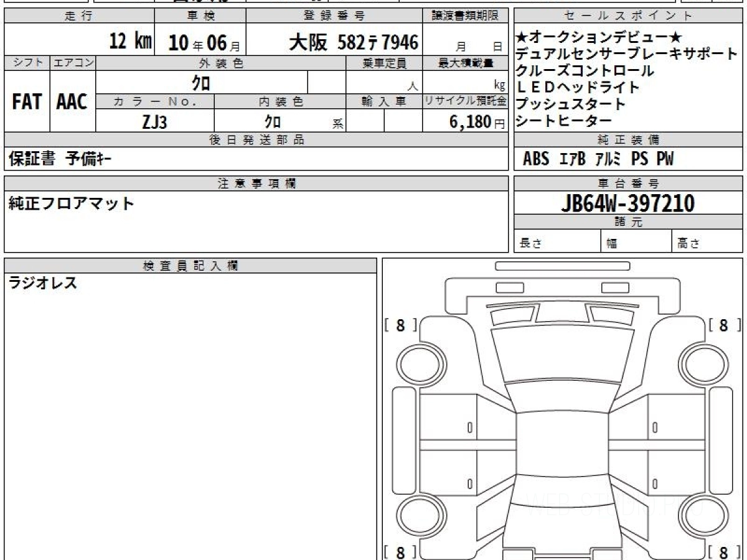The width and height of the screenshot is (747, 560).
Task: Click the [8] marker at diagram's upper right
Action: (x=724, y=325)
